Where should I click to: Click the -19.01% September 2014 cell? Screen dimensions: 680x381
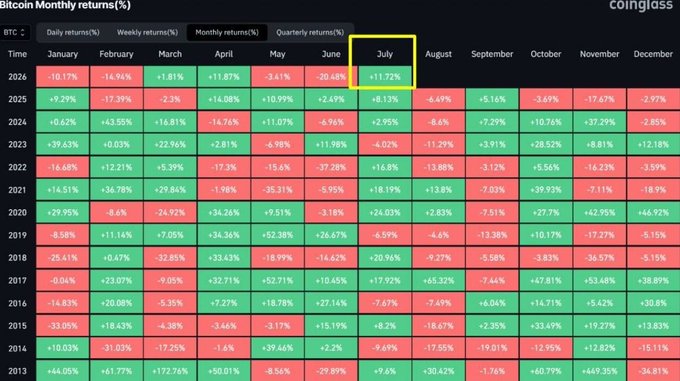point(492,348)
